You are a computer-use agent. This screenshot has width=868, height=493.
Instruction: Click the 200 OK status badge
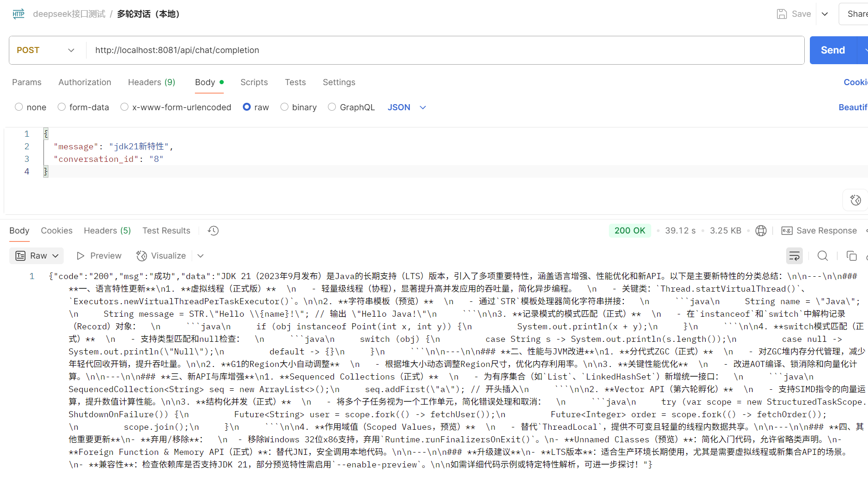(x=630, y=231)
